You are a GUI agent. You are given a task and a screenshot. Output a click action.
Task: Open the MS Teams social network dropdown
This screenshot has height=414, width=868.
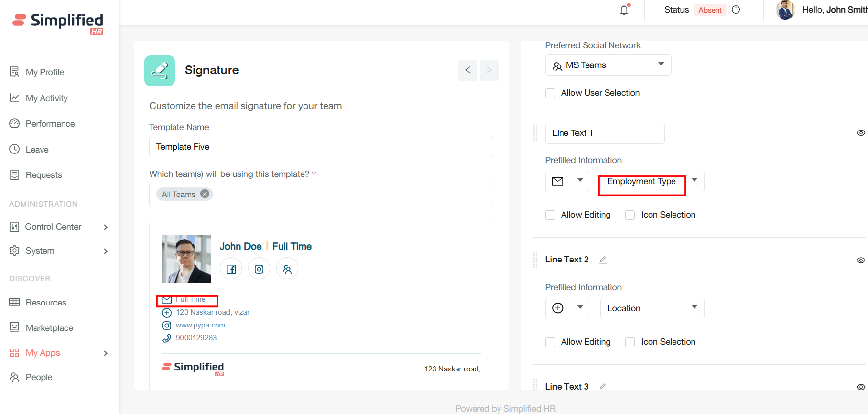tap(608, 65)
